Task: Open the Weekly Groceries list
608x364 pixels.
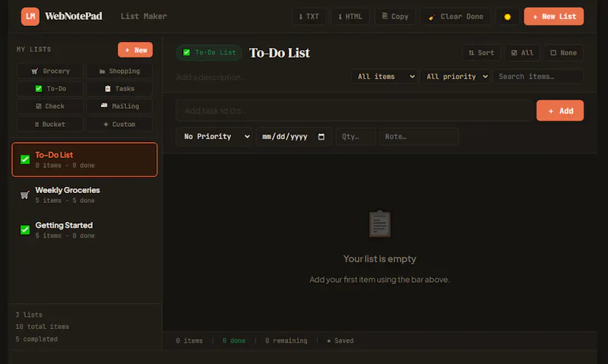Action: pos(84,195)
